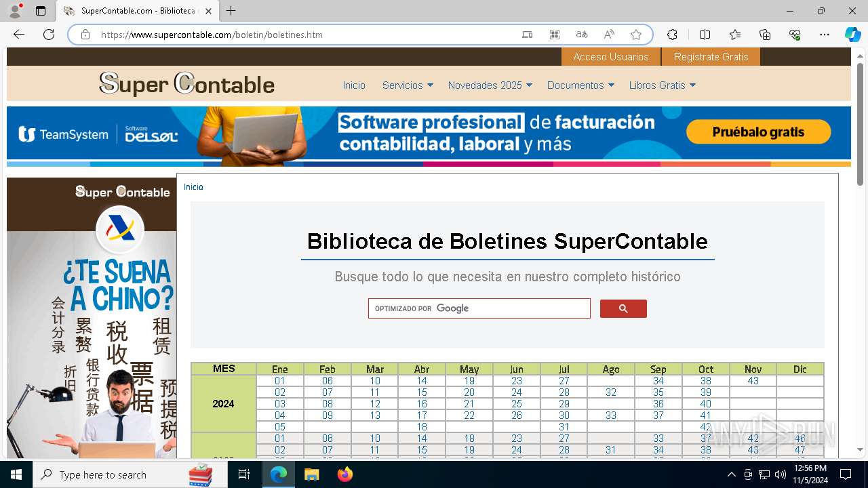Image resolution: width=868 pixels, height=488 pixels.
Task: Open the ¿Te suena a chino? sidebar ad
Action: click(x=92, y=319)
